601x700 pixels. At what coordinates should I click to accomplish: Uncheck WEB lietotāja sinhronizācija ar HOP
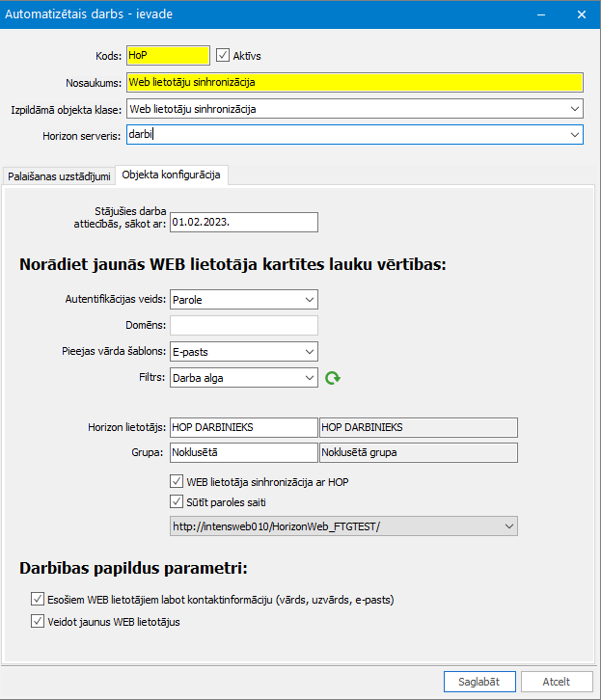click(177, 481)
